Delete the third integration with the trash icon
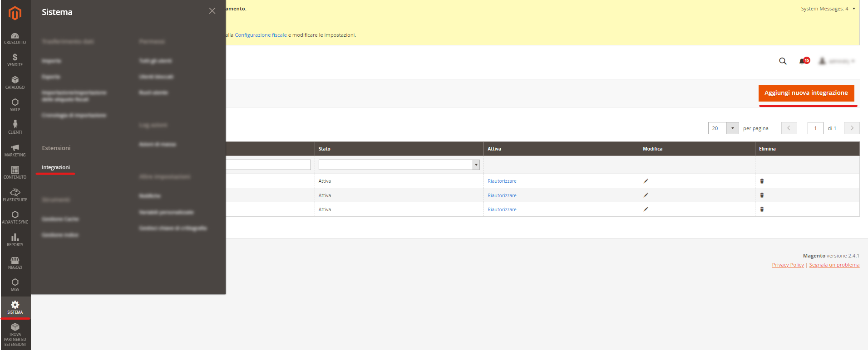Viewport: 868px width, 350px height. pyautogui.click(x=762, y=209)
